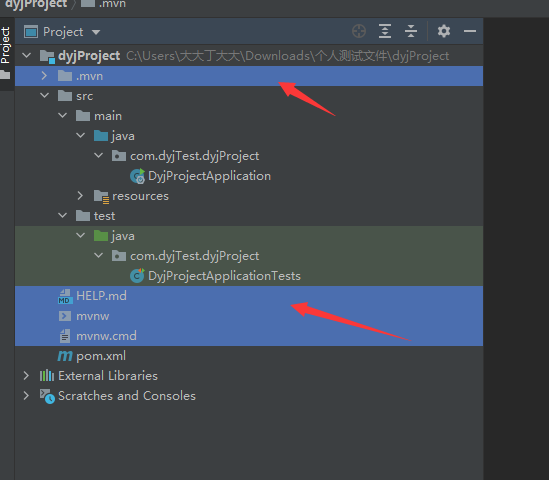Collapse the test folder chevron
Screen dimensions: 549x480
coord(63,216)
